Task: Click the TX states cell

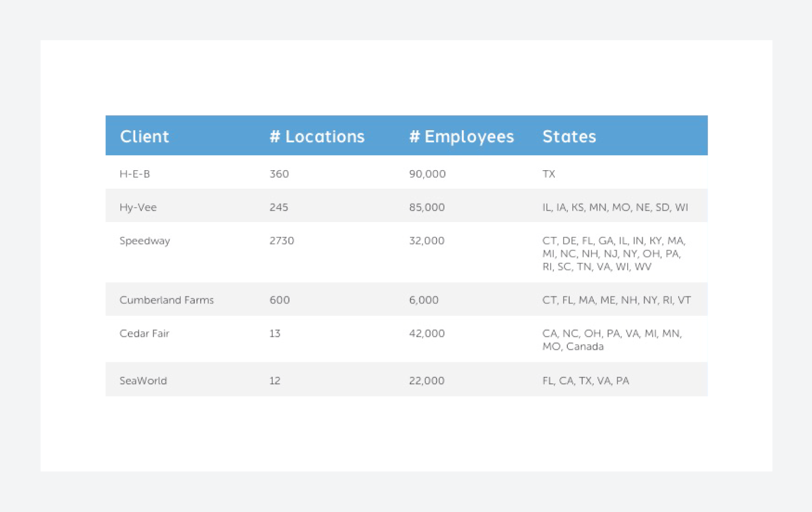Action: [549, 174]
